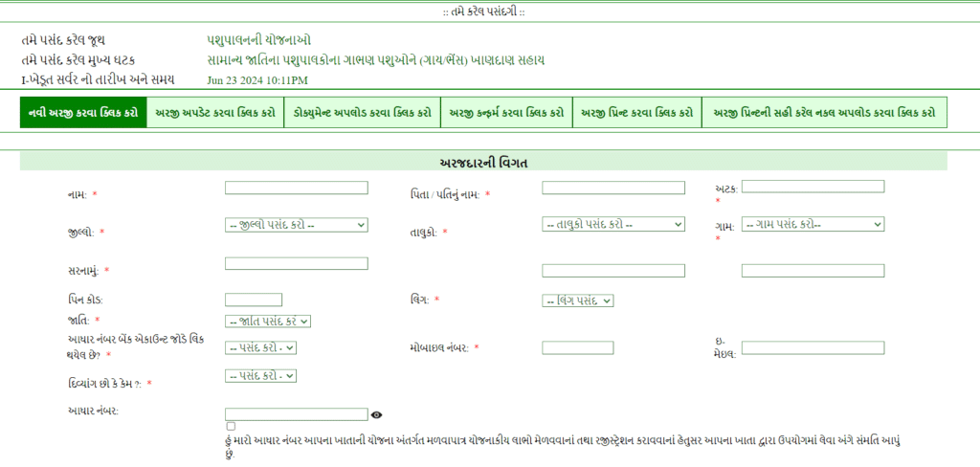The height and width of the screenshot is (467, 980).
Task: Click the તમે કરેલ પસંદગી heading
Action: pos(483,12)
